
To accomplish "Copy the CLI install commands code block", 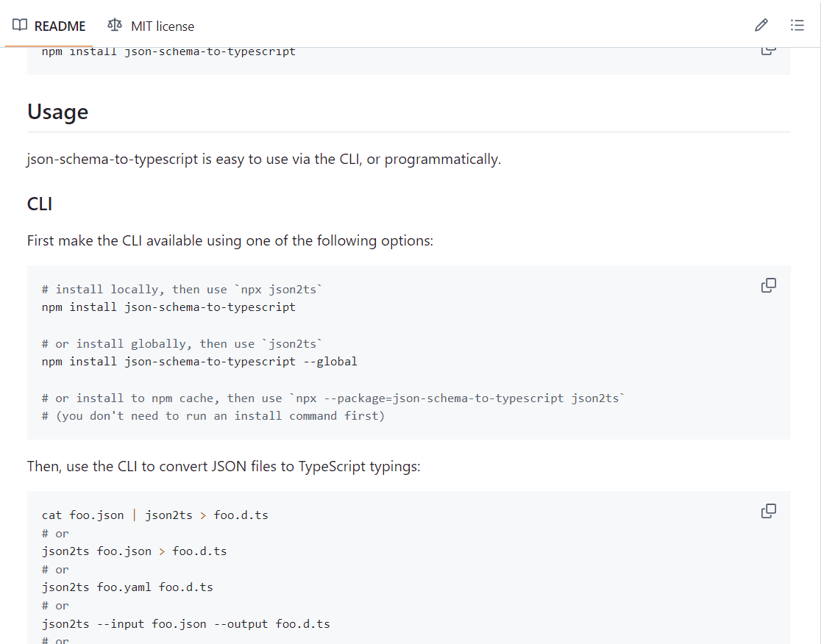I will tap(768, 285).
